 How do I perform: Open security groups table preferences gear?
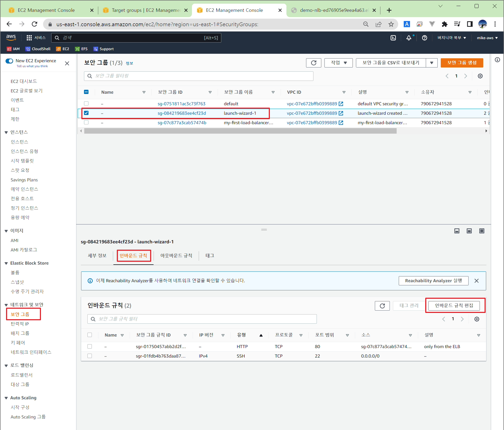(x=480, y=76)
